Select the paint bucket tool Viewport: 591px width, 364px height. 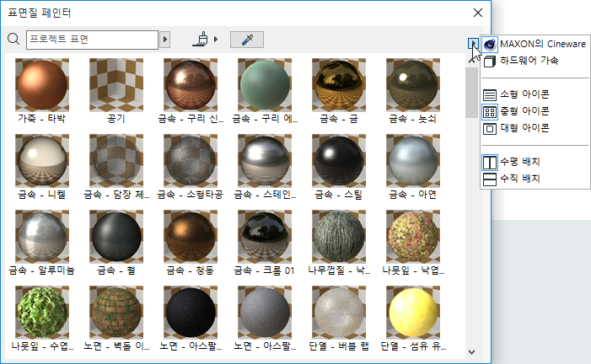coord(200,39)
